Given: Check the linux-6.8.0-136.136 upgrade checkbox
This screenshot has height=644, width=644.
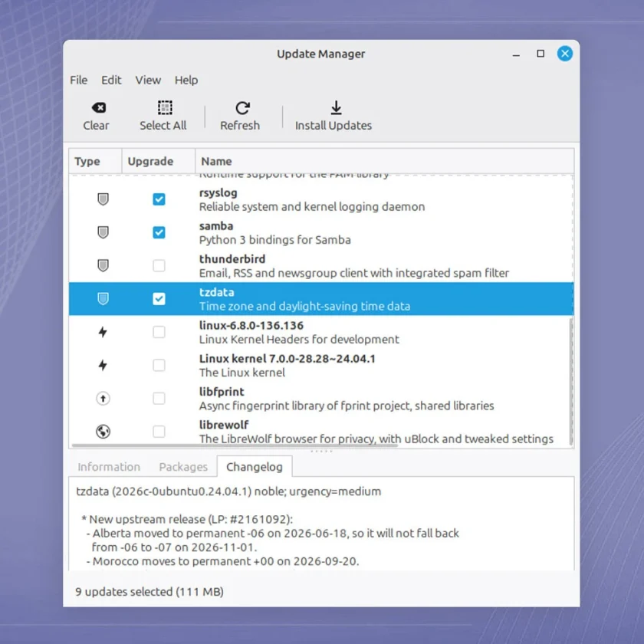Looking at the screenshot, I should click(159, 332).
